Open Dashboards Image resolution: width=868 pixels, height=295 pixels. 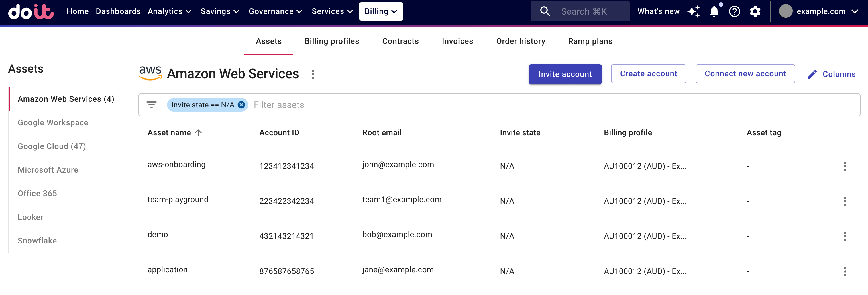pyautogui.click(x=118, y=11)
